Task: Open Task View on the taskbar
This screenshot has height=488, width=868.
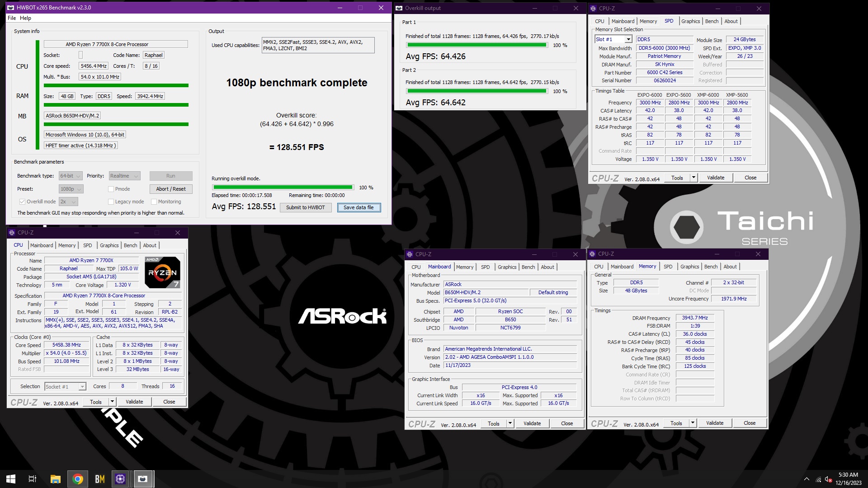Action: pos(33,479)
